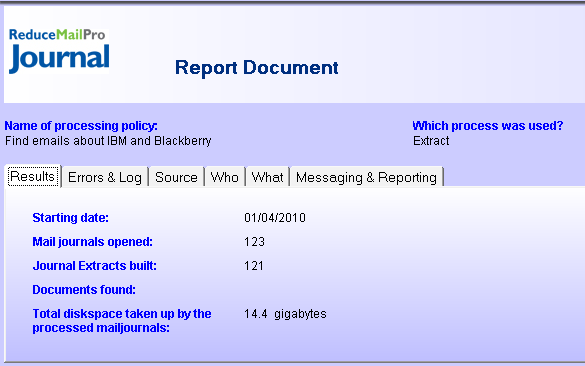Screen dimensions: 585x366
Task: Select policy name 'Find emails about IBM and Blackberry'
Action: click(108, 141)
